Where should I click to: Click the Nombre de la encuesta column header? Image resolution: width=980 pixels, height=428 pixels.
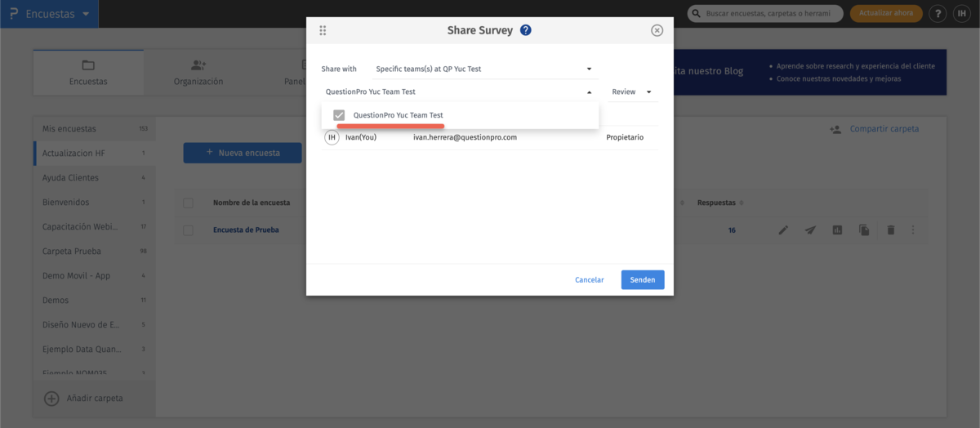[251, 203]
